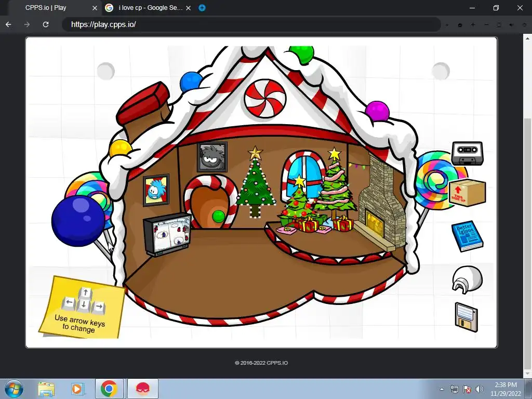
Task: Click the arrow keys sticky note
Action: [x=82, y=307]
